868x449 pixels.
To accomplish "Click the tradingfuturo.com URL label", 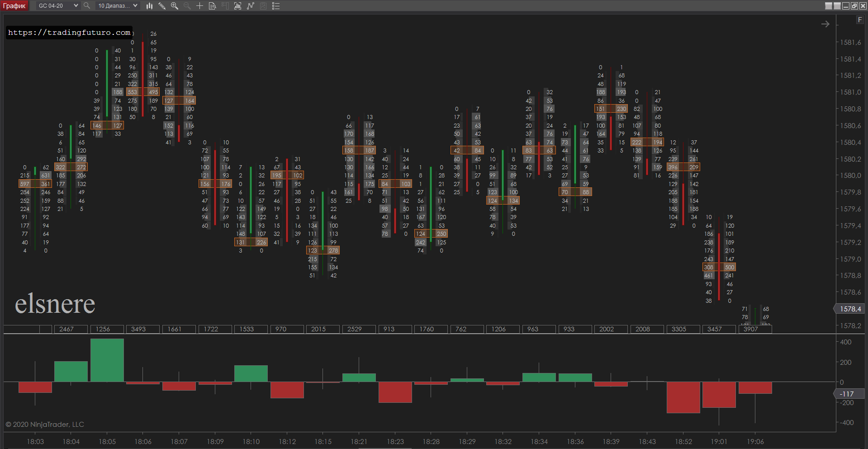I will click(69, 33).
